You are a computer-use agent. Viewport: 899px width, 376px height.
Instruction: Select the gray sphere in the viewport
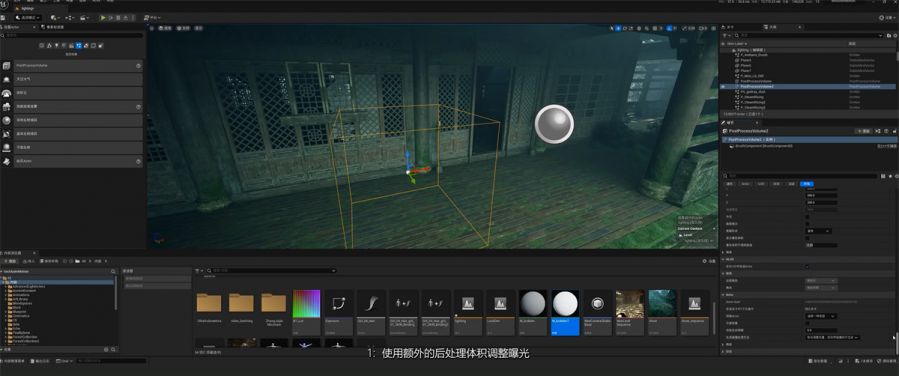pyautogui.click(x=554, y=123)
